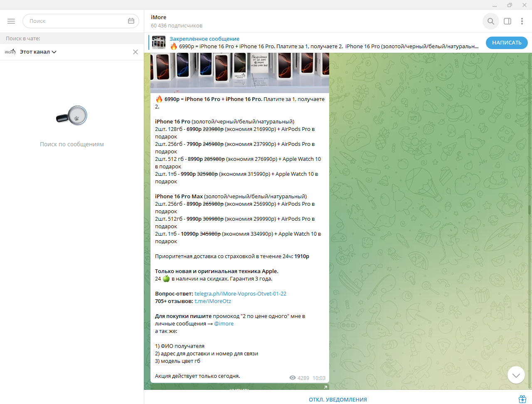Open the hamburger main menu

click(11, 21)
